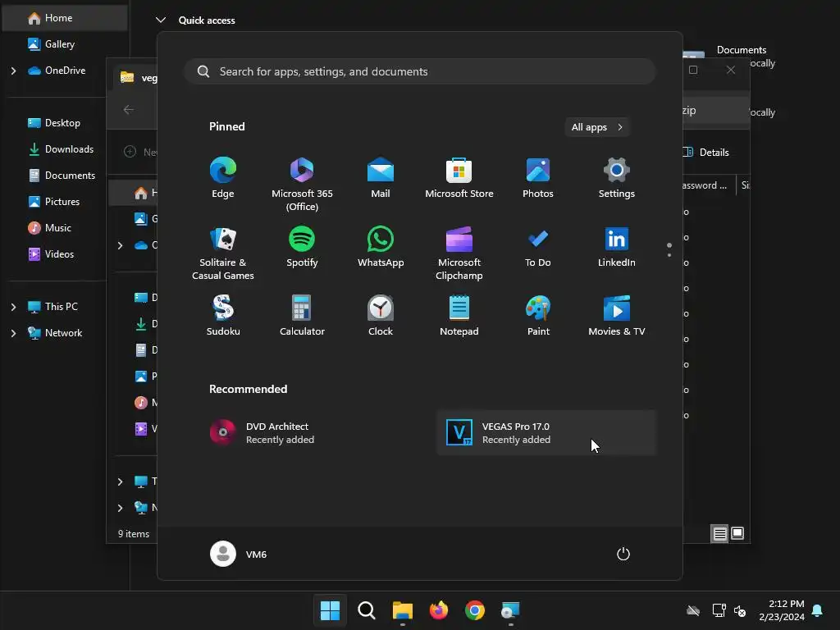
Task: Launch Movies & TV app
Action: pyautogui.click(x=617, y=316)
